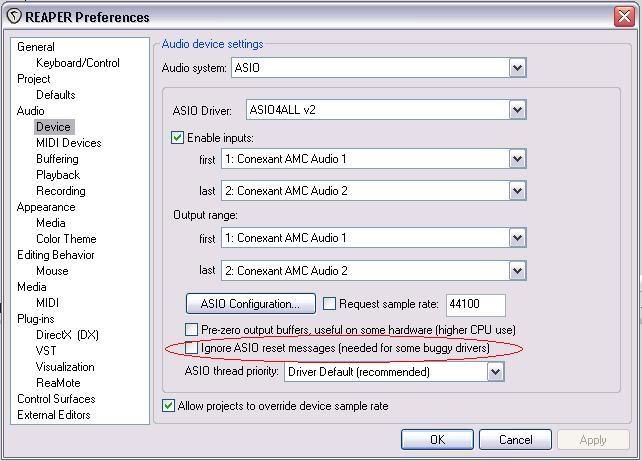Select Editing Behavior in the tree
This screenshot has height=461, width=642.
tap(56, 255)
